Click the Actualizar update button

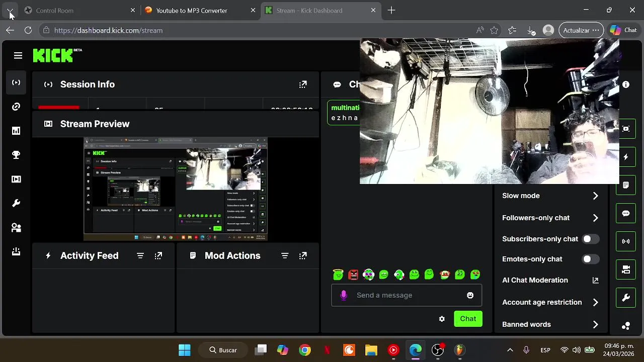pos(581,30)
